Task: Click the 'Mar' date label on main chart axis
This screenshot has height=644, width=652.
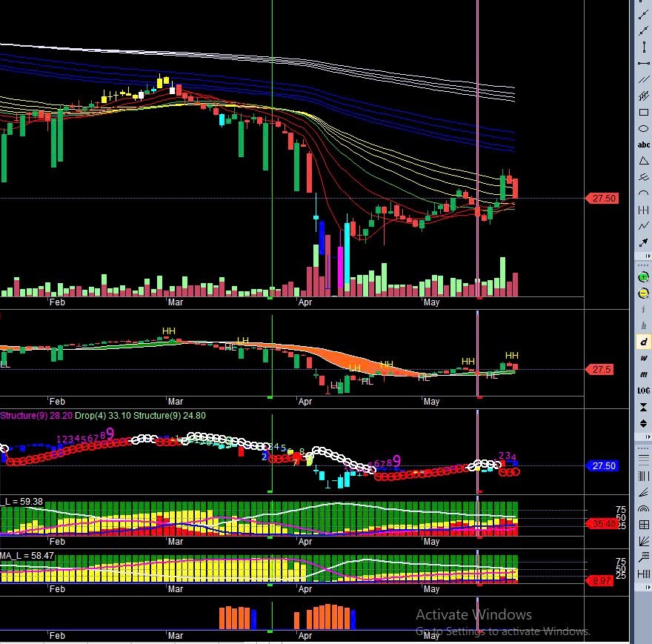Action: point(175,302)
